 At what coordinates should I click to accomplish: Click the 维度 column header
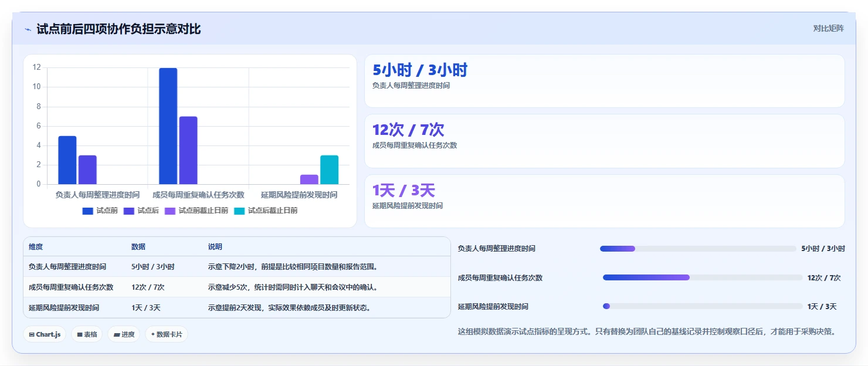pos(36,247)
